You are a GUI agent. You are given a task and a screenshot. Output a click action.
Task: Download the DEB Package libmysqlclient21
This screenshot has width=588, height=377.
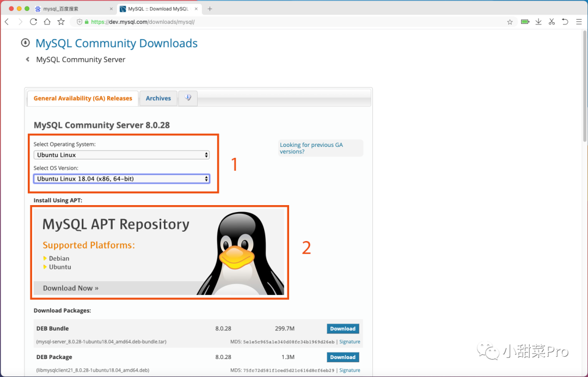coord(343,357)
